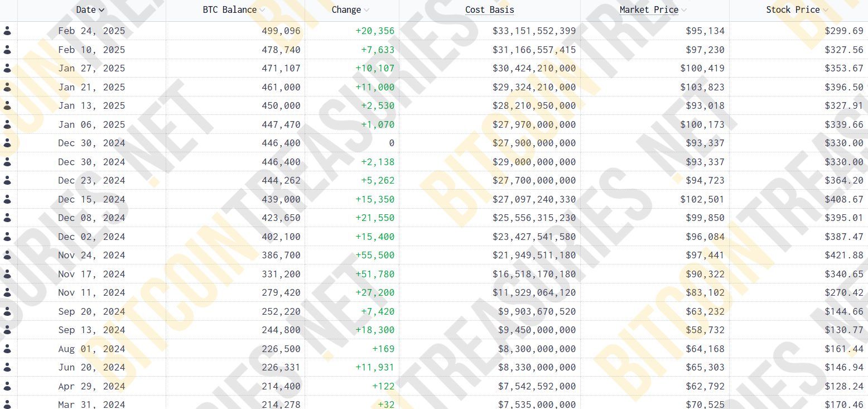This screenshot has width=868, height=409.
Task: Click the sort arrow beside Change header
Action: click(367, 10)
